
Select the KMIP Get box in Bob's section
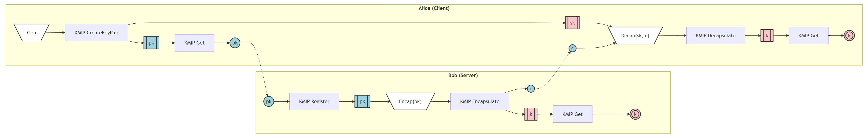572,114
